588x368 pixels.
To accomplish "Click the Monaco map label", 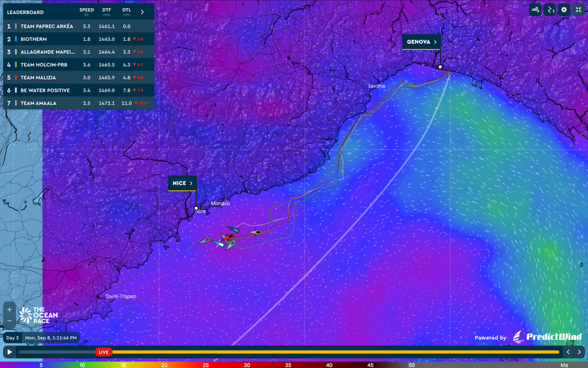I will click(220, 203).
